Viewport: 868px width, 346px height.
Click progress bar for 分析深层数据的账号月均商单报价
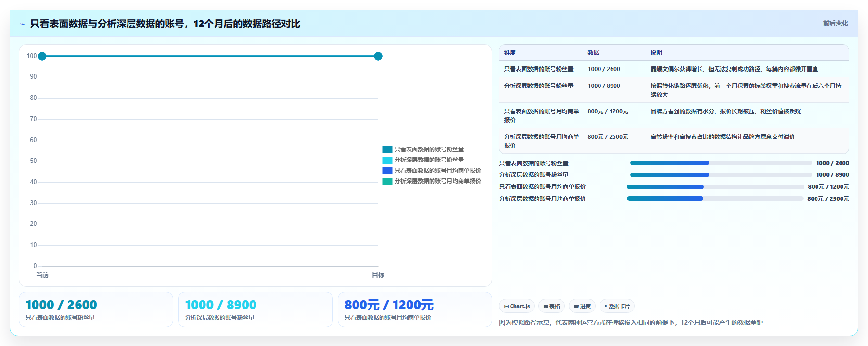click(x=715, y=198)
